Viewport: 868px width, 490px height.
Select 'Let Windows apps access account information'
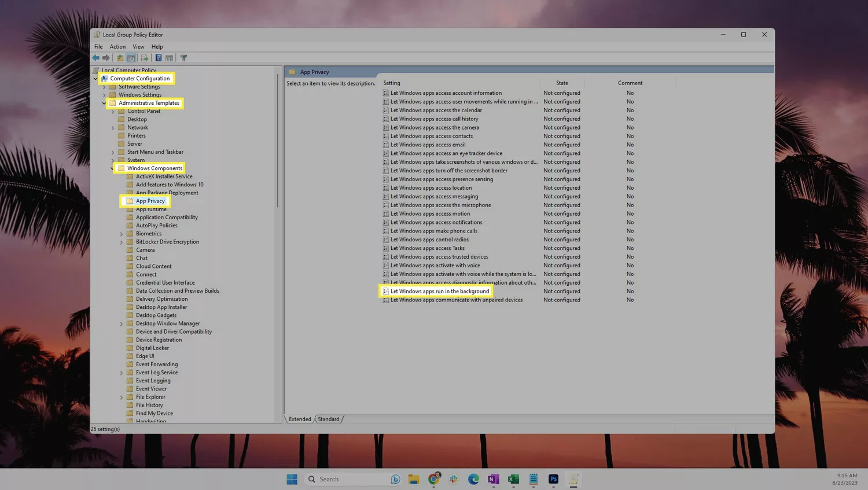pyautogui.click(x=446, y=93)
